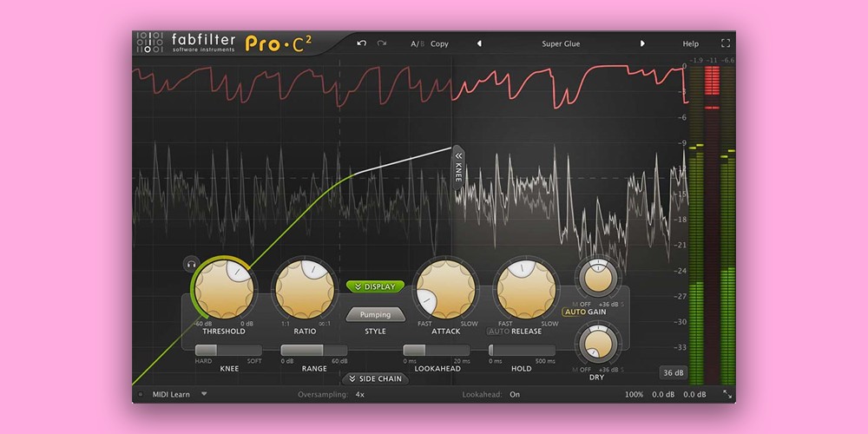Load the next preset with right arrow
Screen dimensions: 868x434
(643, 43)
